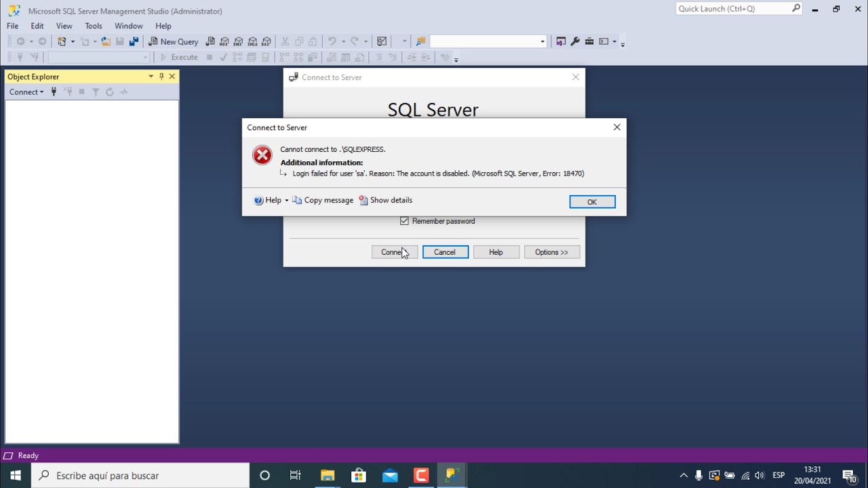
Task: Click the Cut scissors icon
Action: point(285,41)
